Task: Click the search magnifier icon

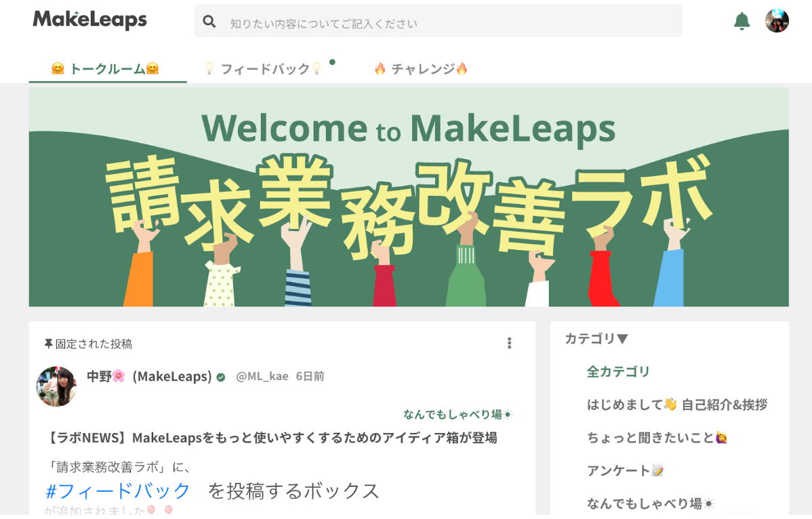Action: point(209,21)
